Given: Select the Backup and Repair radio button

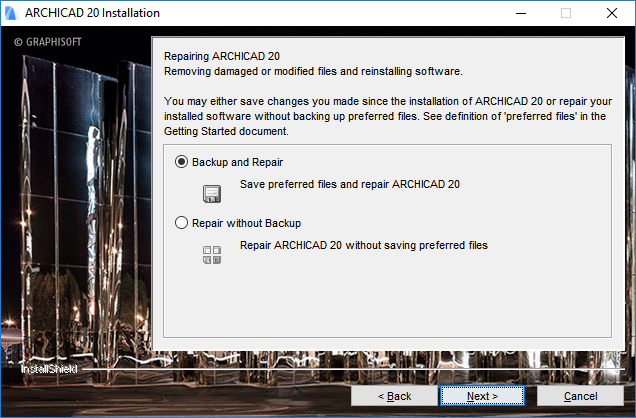Looking at the screenshot, I should point(181,162).
